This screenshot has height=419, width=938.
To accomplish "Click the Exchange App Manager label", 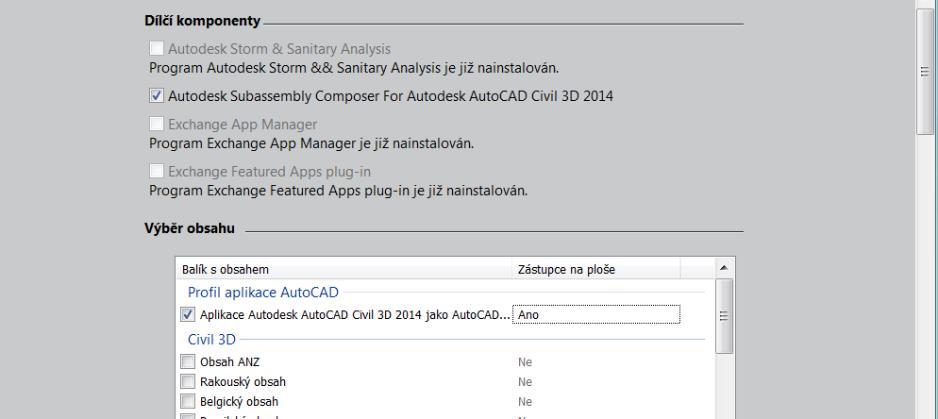I will click(x=242, y=125).
